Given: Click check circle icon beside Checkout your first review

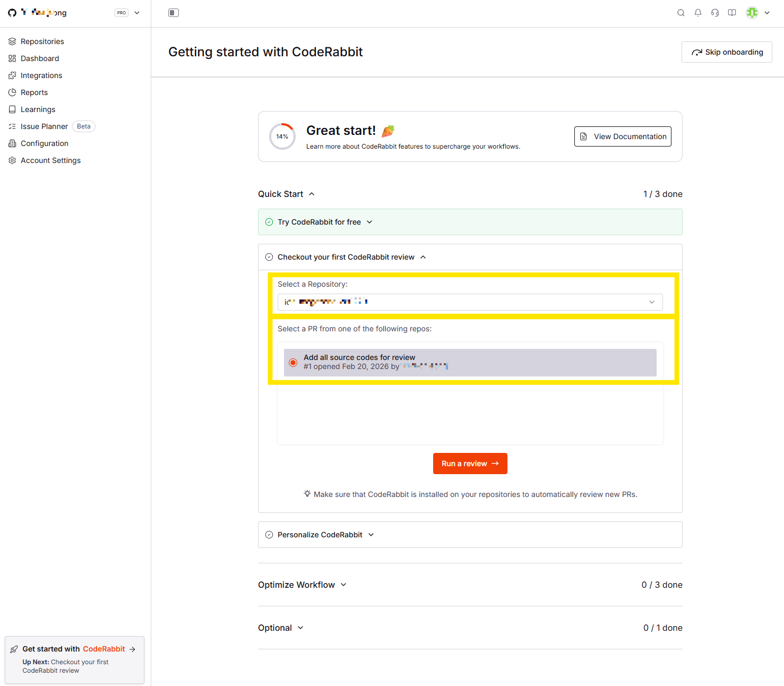Looking at the screenshot, I should 269,257.
